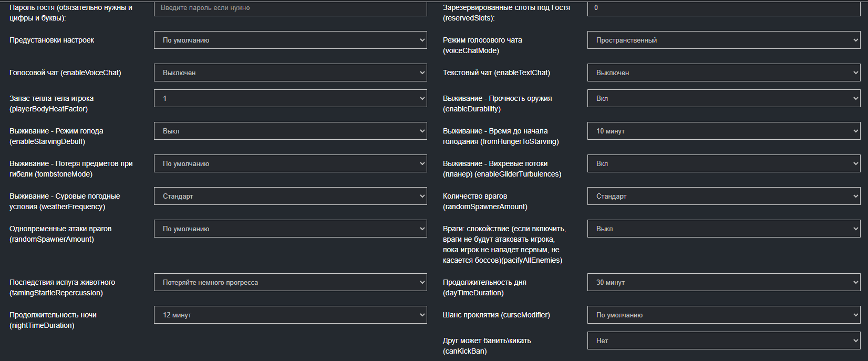Open the tombstoneMode item loss dropdown

(x=290, y=164)
